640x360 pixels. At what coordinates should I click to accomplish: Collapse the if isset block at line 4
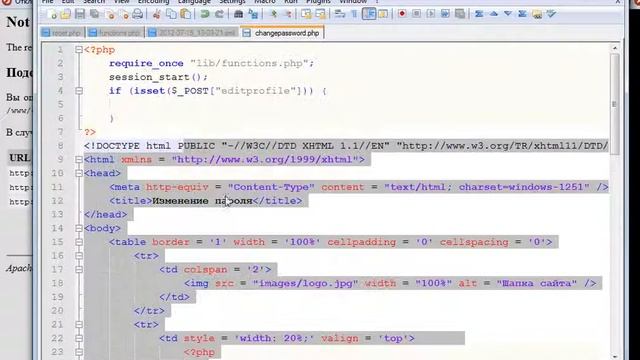pyautogui.click(x=79, y=91)
